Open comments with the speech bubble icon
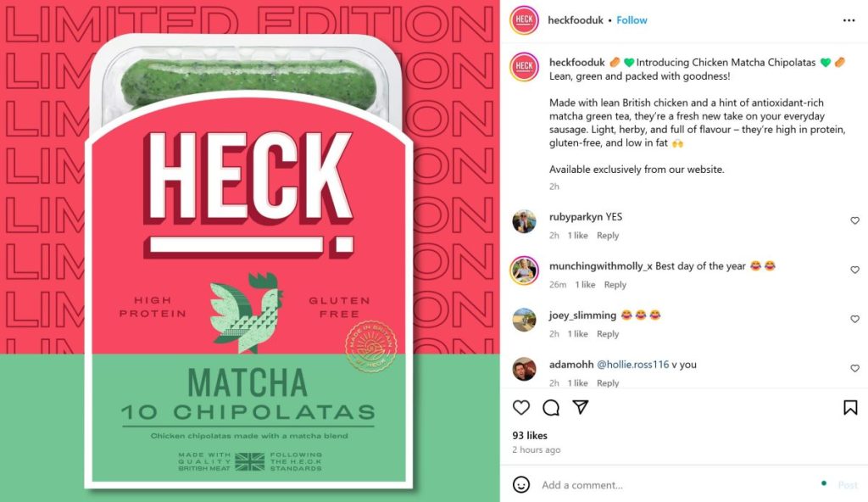The height and width of the screenshot is (502, 868). (x=551, y=408)
